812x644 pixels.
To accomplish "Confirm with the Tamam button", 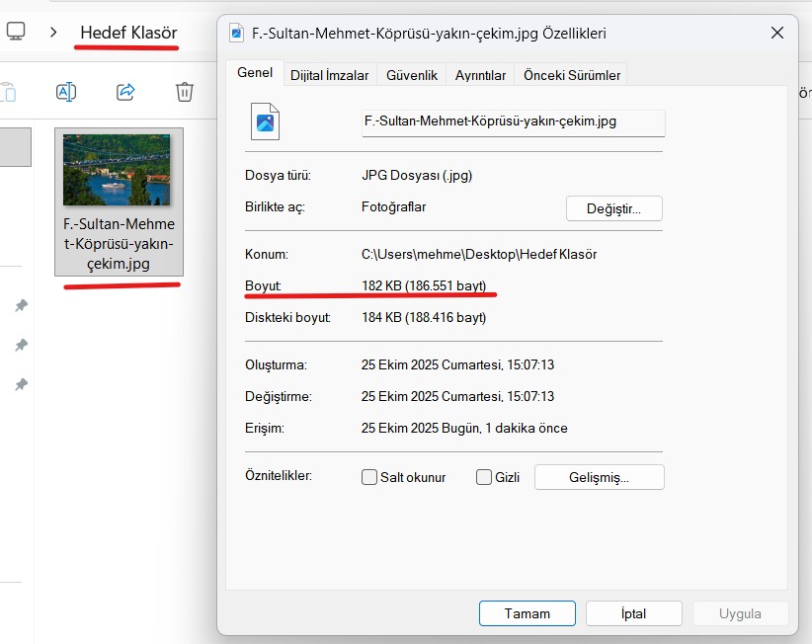I will click(x=527, y=613).
